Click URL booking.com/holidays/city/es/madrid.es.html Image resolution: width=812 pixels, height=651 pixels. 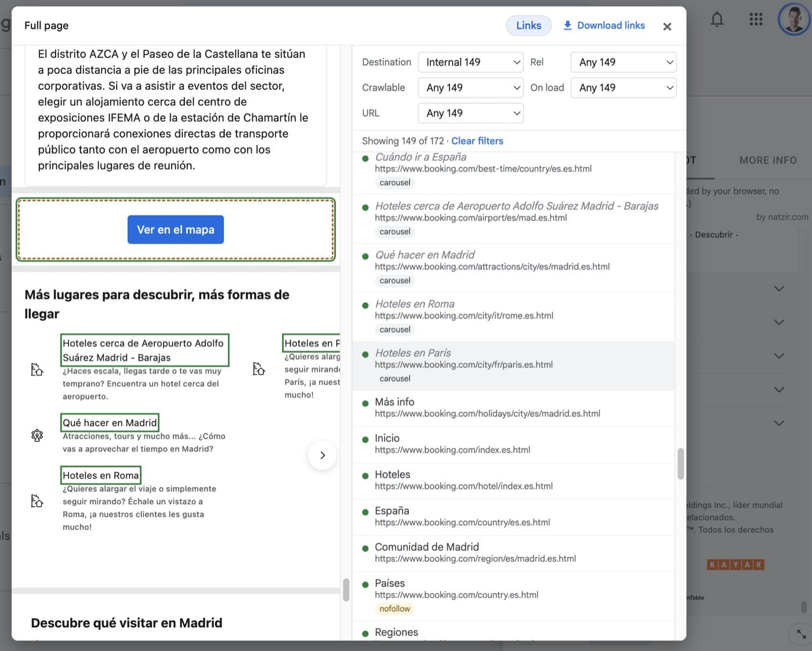coord(487,414)
